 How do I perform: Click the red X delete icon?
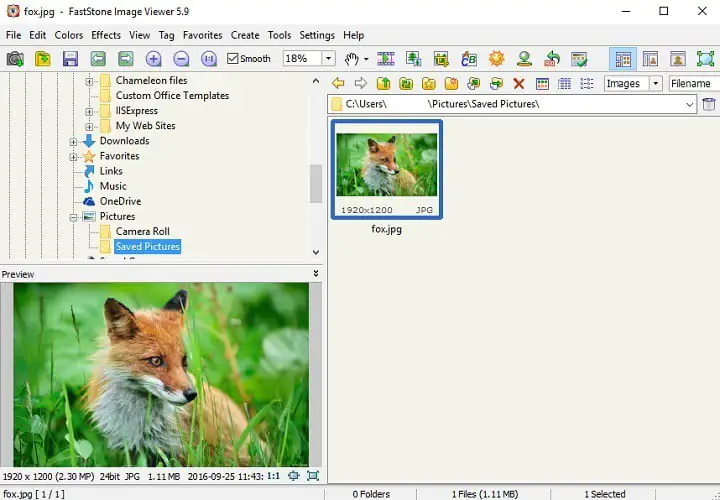click(x=518, y=84)
